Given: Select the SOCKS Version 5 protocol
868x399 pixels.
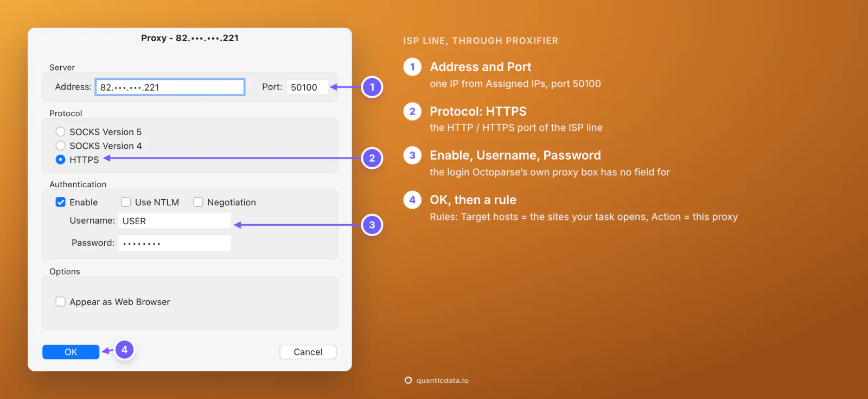Looking at the screenshot, I should click(60, 132).
